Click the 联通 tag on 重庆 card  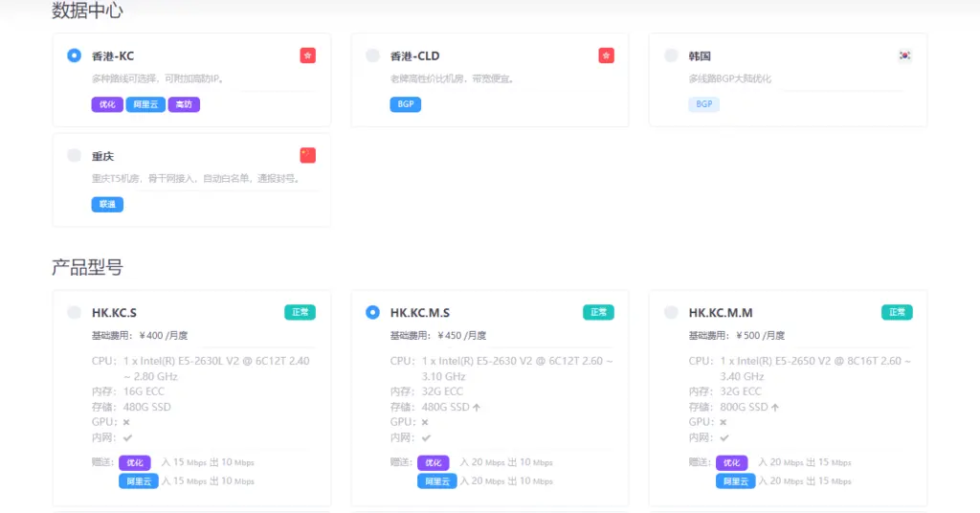[x=107, y=204]
